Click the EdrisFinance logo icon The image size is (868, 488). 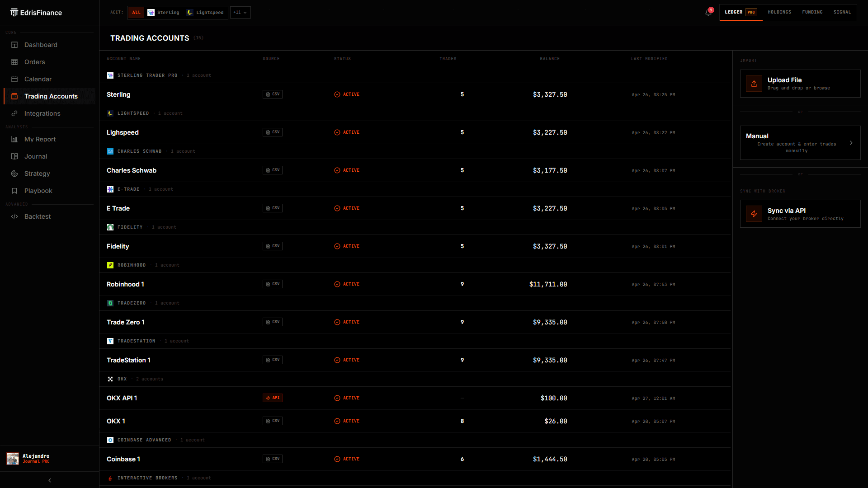pyautogui.click(x=14, y=12)
